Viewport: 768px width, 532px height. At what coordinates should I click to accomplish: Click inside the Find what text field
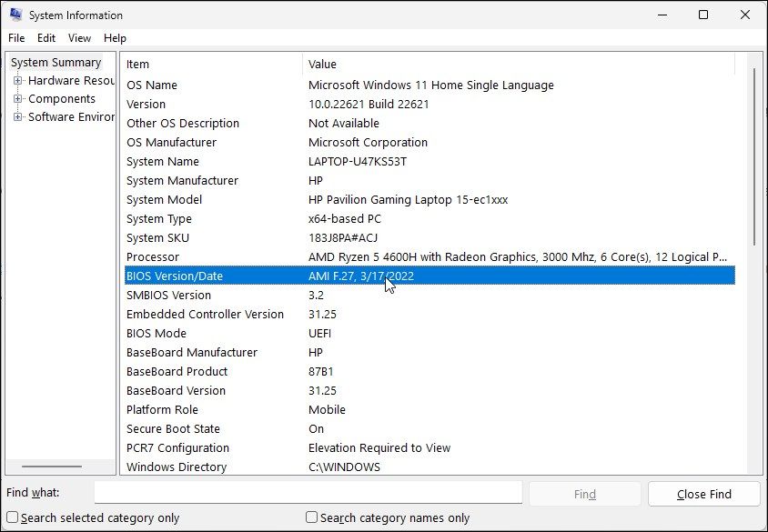coord(309,492)
